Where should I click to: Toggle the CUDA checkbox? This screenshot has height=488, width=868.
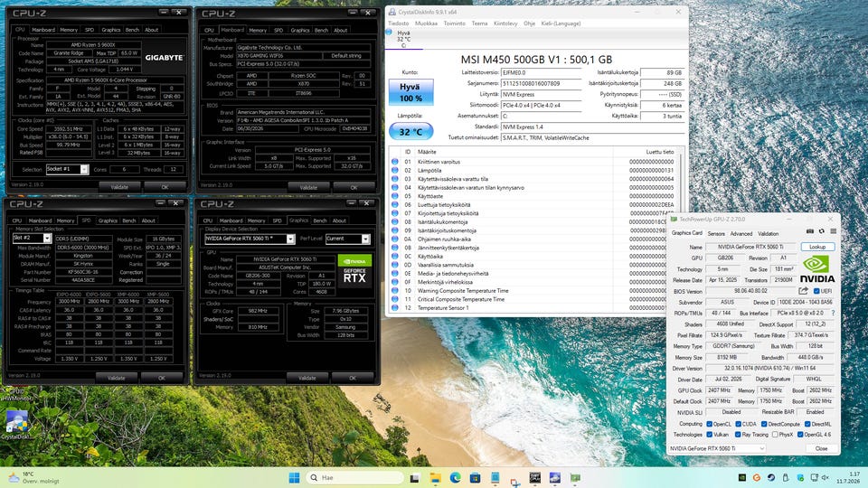738,424
